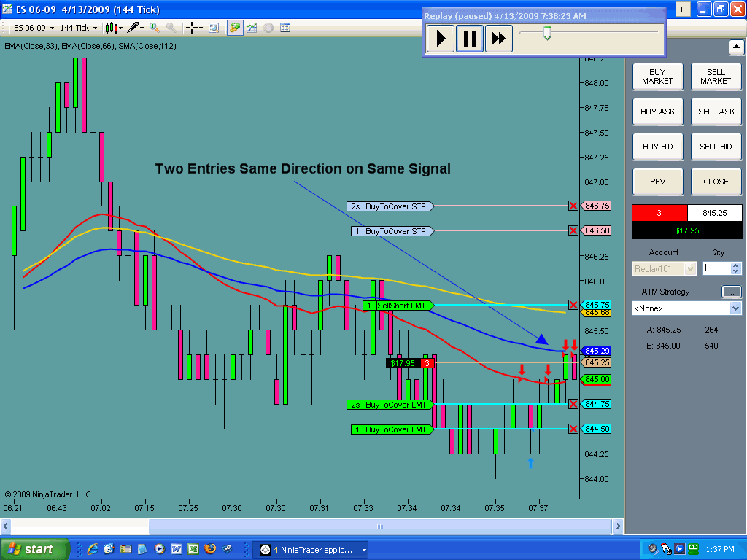Click the zoom out magnifier icon
Image resolution: width=747 pixels, height=560 pixels.
pyautogui.click(x=171, y=28)
